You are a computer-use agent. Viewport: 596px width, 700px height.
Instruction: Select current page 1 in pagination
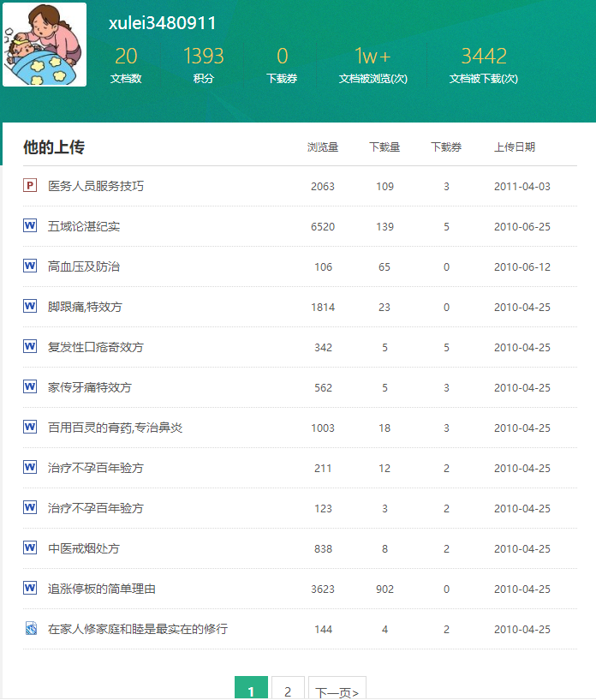(x=251, y=691)
